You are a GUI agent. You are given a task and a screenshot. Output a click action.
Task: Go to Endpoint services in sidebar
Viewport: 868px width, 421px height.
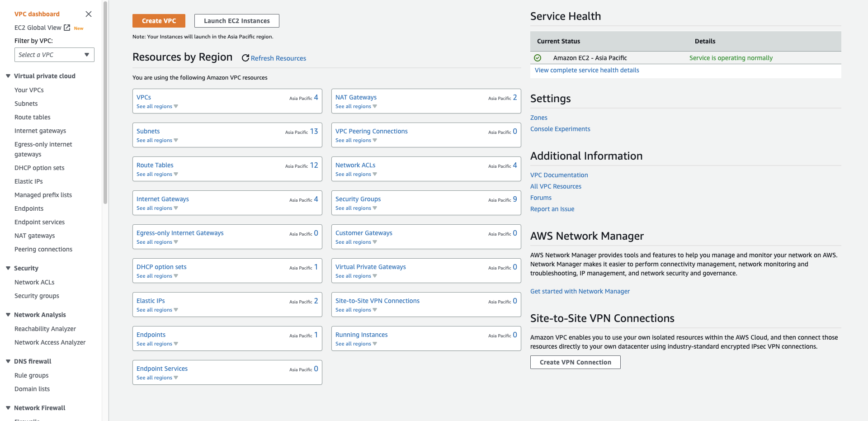tap(39, 222)
